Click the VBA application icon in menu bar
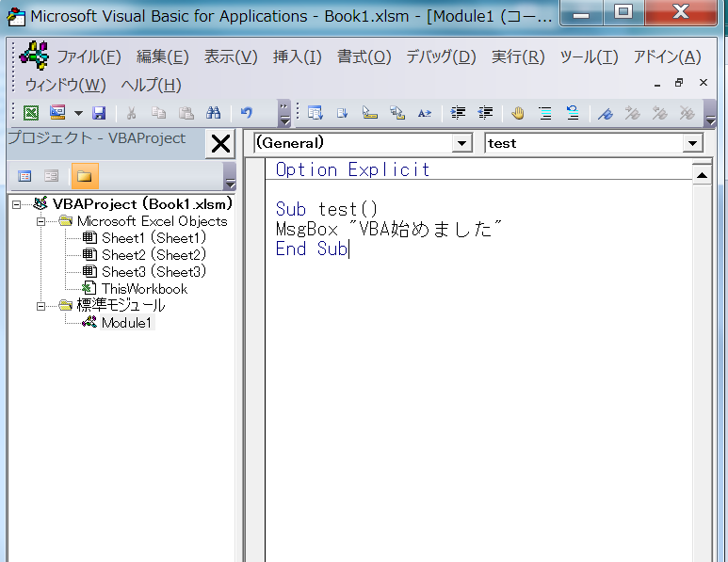Viewport: 728px width, 562px height. (34, 56)
